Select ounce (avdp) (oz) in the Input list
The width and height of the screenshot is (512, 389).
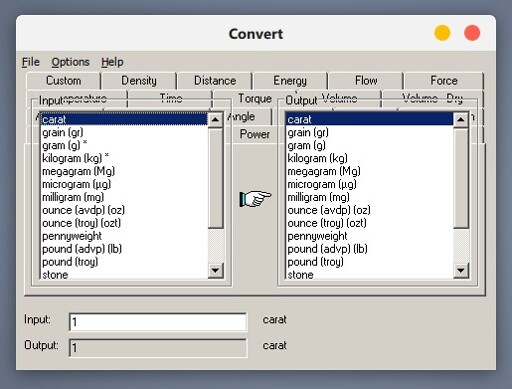124,210
